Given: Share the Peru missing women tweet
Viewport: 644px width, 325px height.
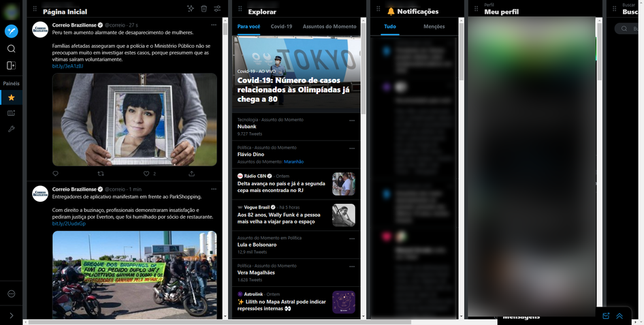Looking at the screenshot, I should 191,174.
